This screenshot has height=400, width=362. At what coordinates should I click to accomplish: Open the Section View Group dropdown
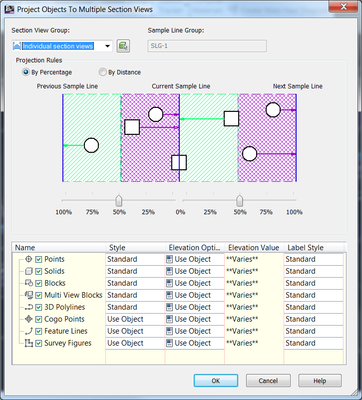[x=108, y=46]
